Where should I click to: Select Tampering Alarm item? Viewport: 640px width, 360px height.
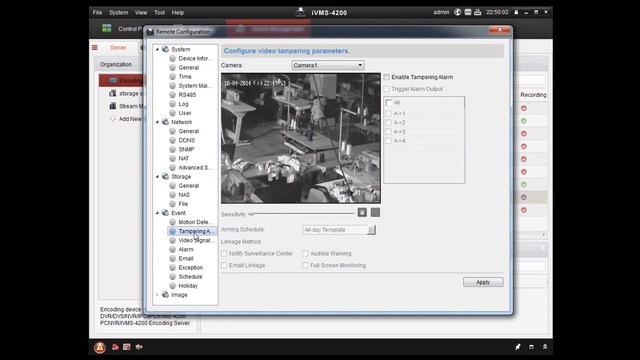(191, 231)
